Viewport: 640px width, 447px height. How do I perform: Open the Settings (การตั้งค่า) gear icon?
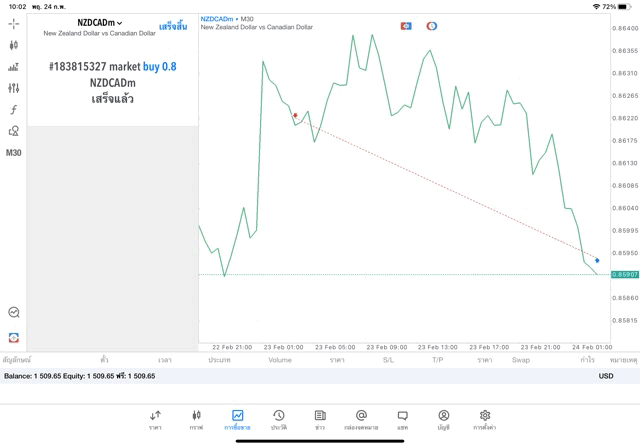[x=485, y=419]
